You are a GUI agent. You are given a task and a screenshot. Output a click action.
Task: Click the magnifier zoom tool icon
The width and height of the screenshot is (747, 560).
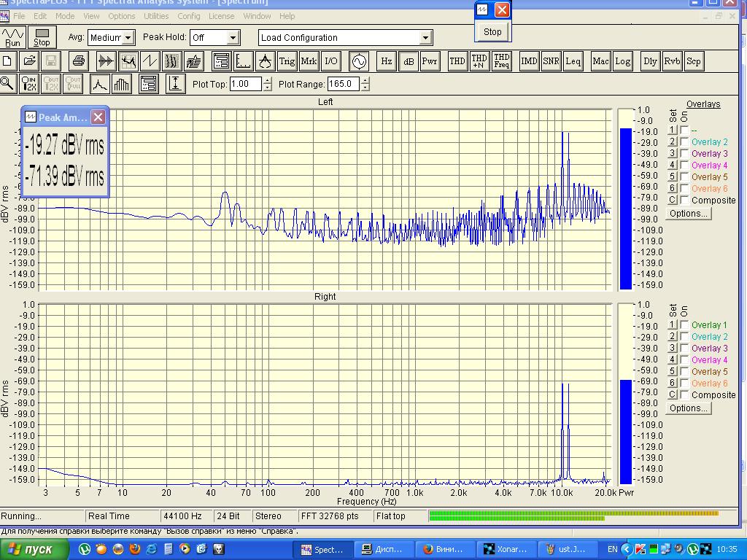[7, 84]
